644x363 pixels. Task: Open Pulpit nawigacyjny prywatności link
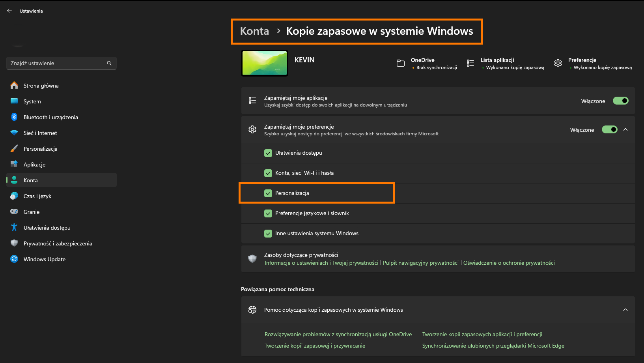coord(421,263)
